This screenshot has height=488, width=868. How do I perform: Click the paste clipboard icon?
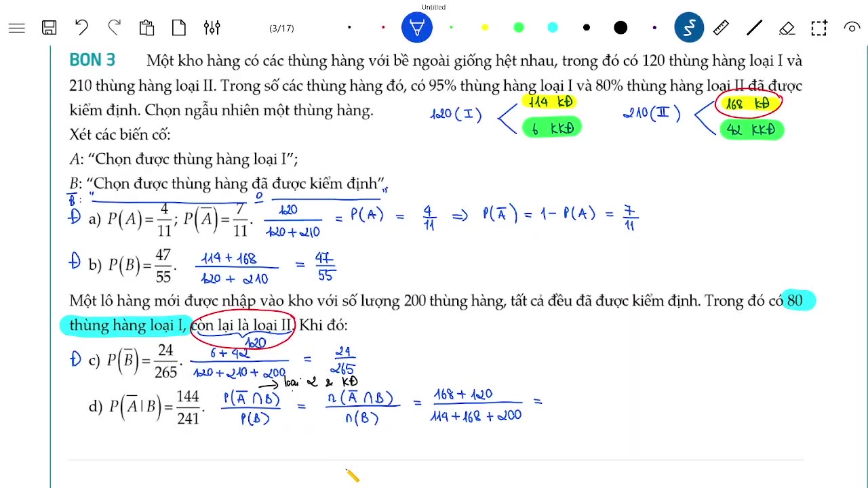[x=146, y=28]
